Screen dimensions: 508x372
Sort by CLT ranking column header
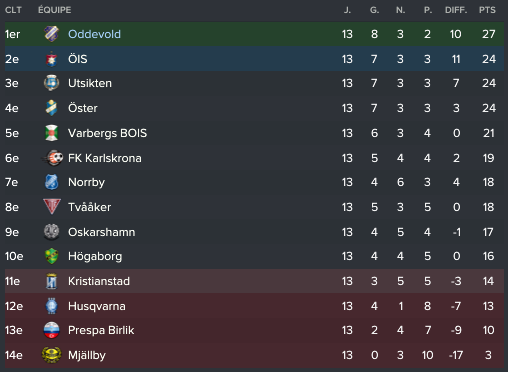tap(13, 10)
